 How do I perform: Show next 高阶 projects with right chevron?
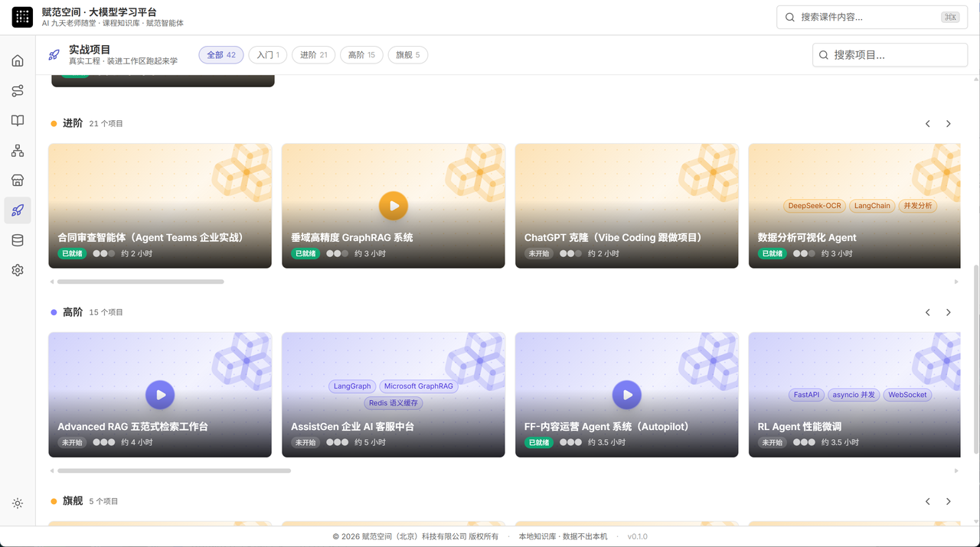click(x=949, y=312)
